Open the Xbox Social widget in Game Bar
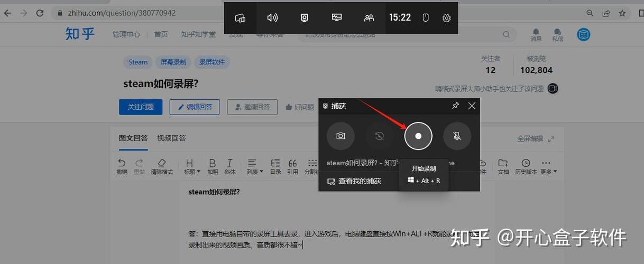 pos(369,18)
